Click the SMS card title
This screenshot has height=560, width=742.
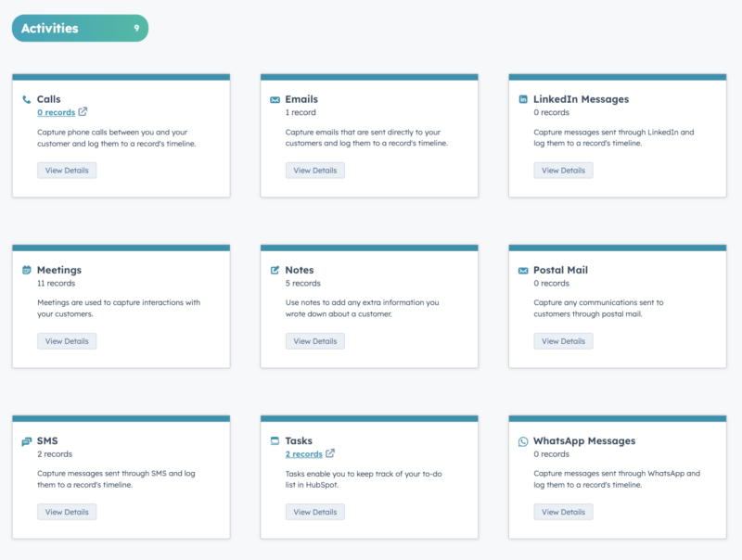pos(47,440)
